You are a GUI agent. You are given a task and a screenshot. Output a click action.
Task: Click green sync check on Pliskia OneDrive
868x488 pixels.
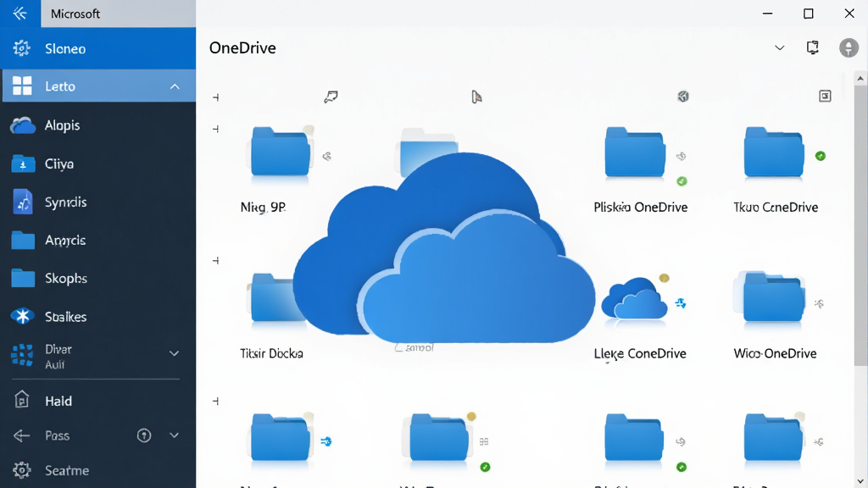(682, 181)
